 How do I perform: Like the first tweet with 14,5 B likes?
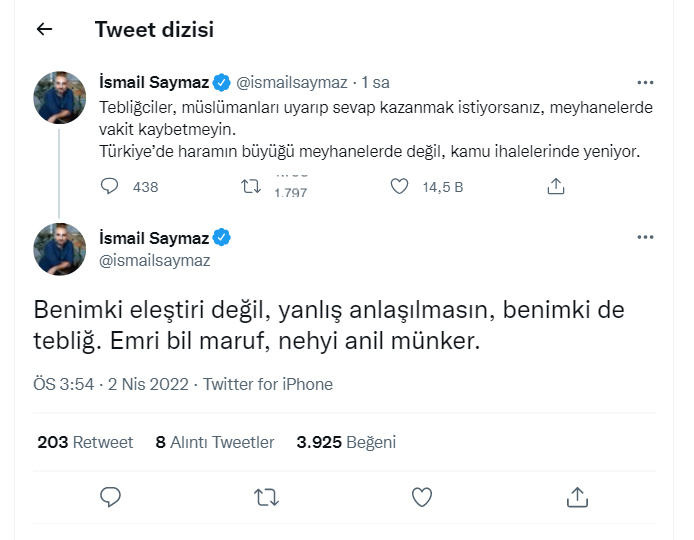(399, 186)
